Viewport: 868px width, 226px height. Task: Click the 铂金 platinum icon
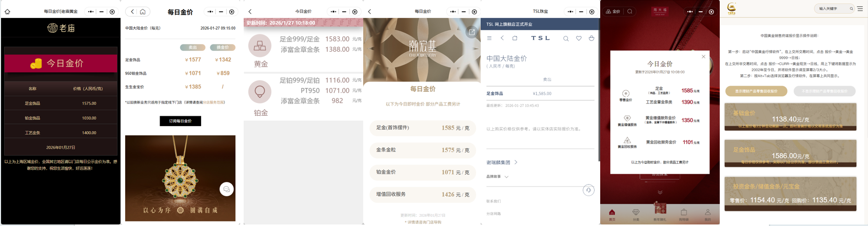pyautogui.click(x=260, y=92)
